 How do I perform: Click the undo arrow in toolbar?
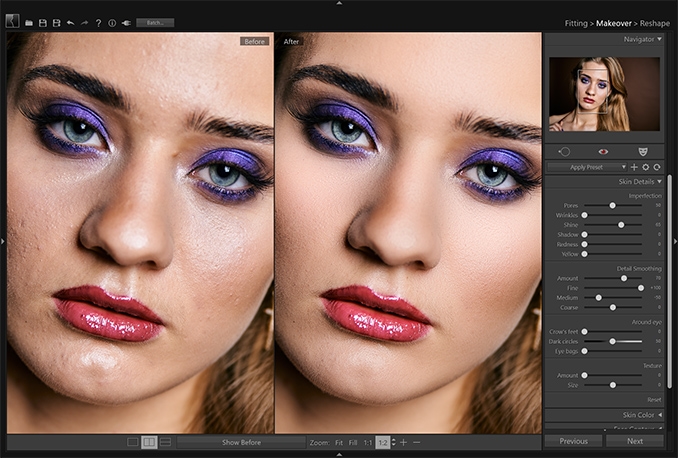pyautogui.click(x=70, y=23)
